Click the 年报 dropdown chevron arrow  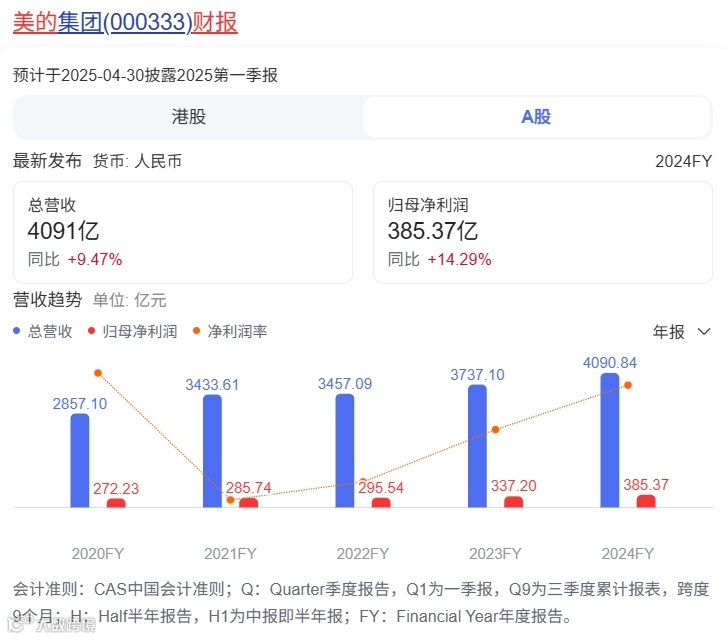pos(704,332)
